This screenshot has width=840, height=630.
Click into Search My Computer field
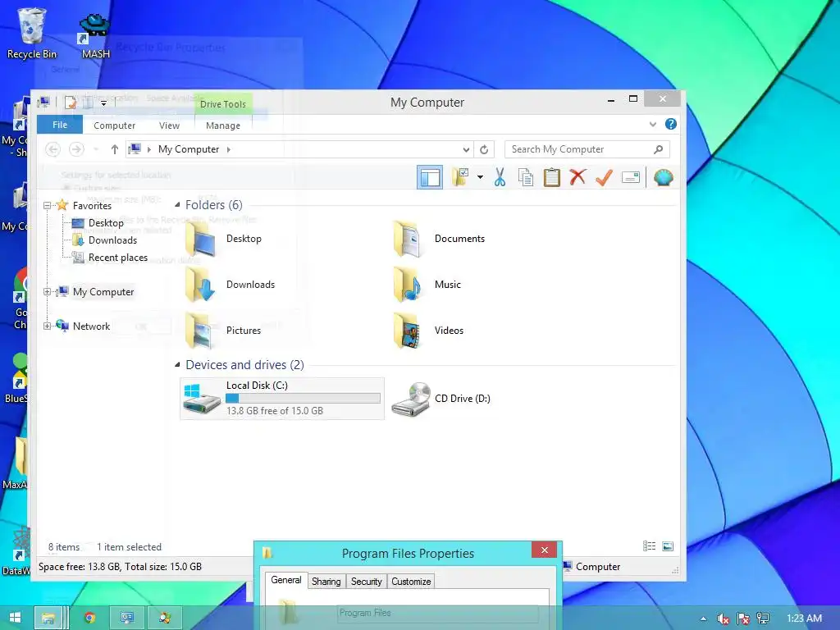tap(587, 149)
